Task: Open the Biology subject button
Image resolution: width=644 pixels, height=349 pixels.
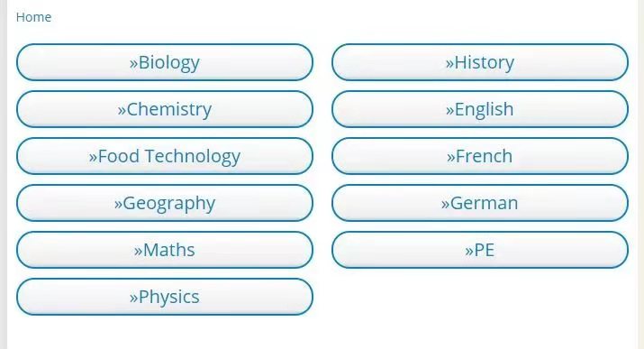Action: point(165,62)
